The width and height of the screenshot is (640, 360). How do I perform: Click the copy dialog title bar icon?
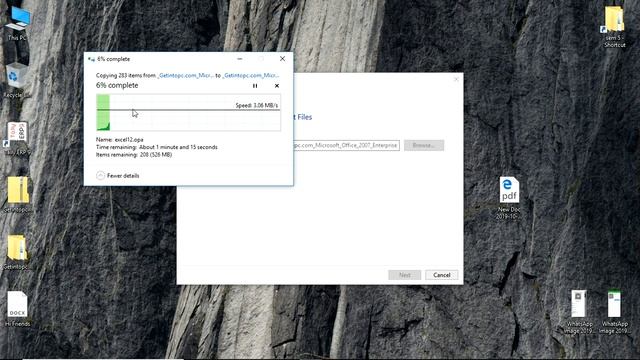click(91, 59)
